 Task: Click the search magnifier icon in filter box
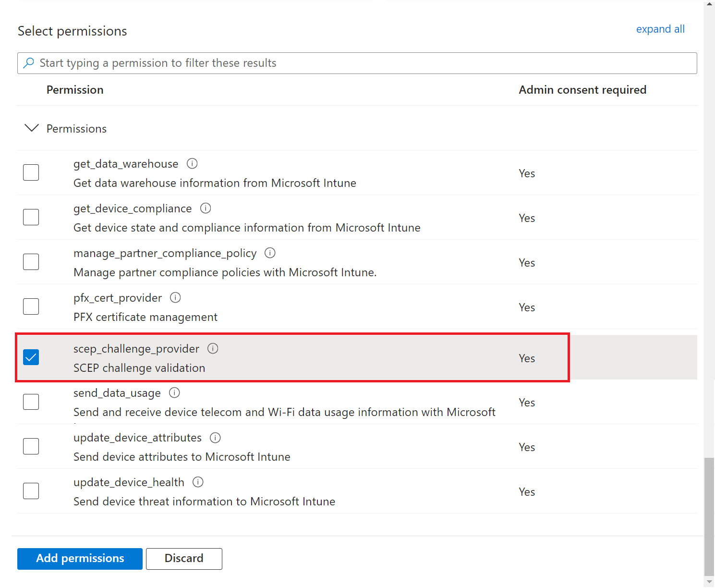click(x=29, y=63)
